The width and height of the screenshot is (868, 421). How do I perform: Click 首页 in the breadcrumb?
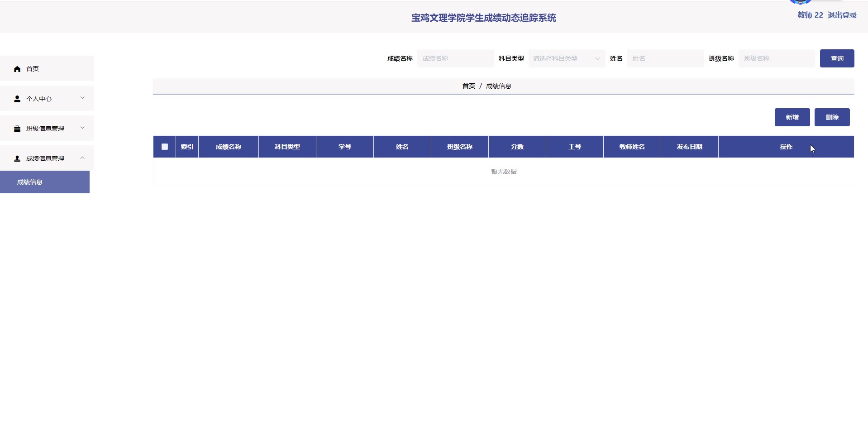tap(469, 86)
